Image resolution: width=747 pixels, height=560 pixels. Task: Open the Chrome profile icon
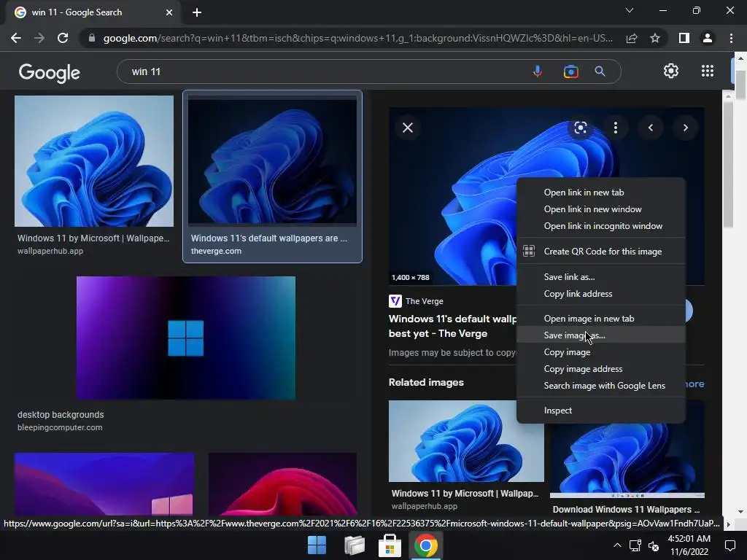coord(708,38)
